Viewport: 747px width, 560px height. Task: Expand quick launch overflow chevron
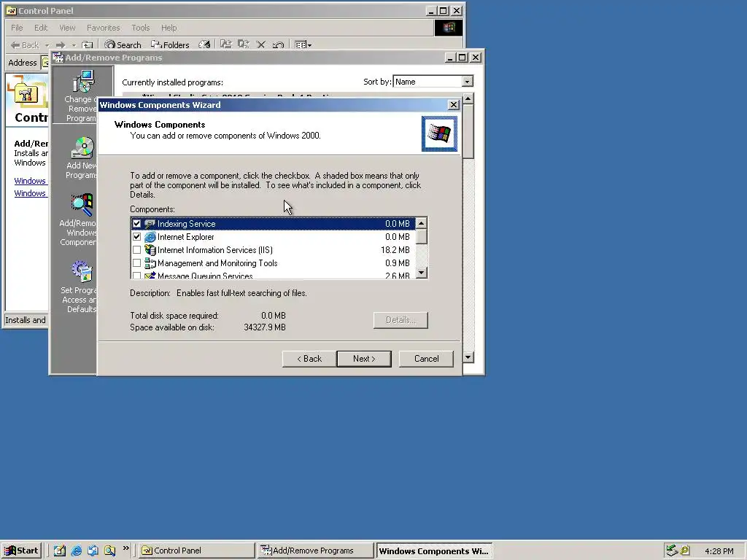[125, 548]
